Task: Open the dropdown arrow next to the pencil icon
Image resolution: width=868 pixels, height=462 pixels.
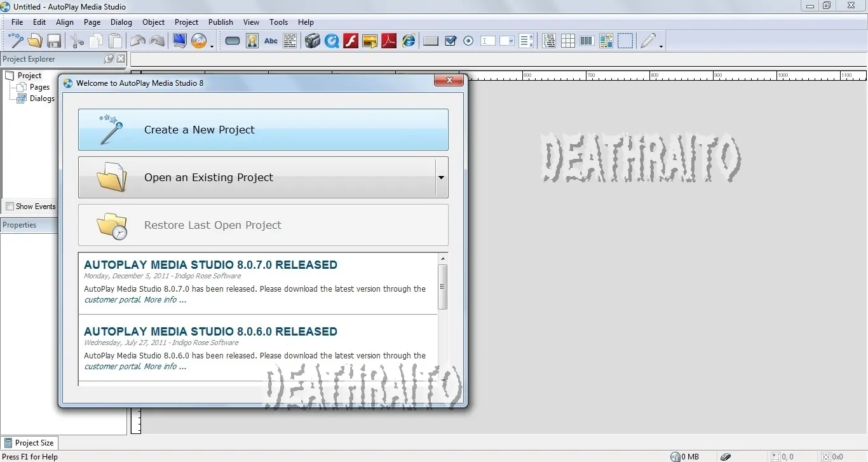Action: [x=661, y=46]
